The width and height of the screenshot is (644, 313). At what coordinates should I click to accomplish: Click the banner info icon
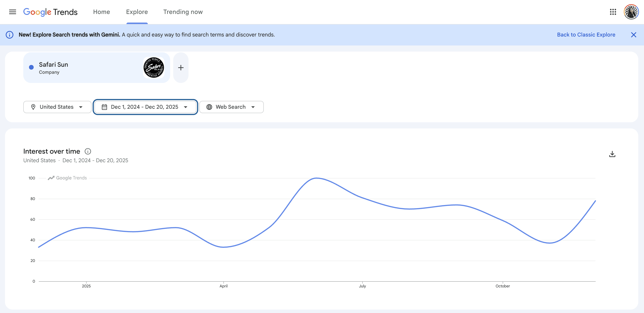coord(10,35)
